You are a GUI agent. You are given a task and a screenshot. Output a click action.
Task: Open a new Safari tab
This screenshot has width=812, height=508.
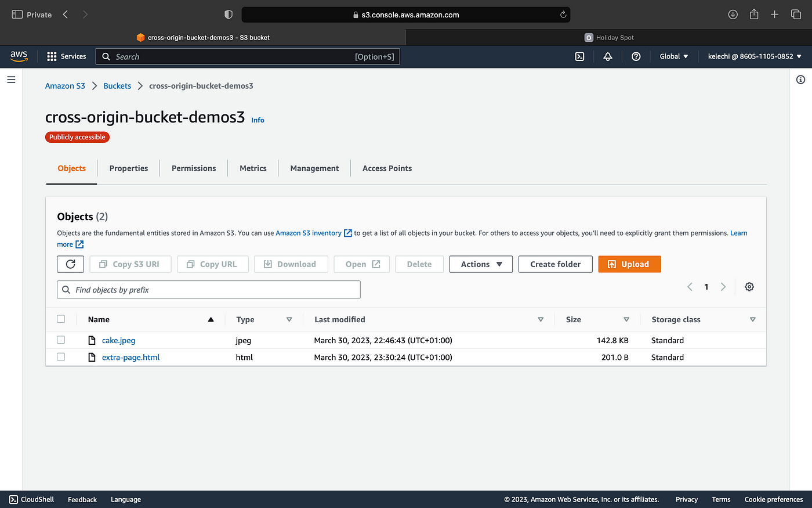775,15
